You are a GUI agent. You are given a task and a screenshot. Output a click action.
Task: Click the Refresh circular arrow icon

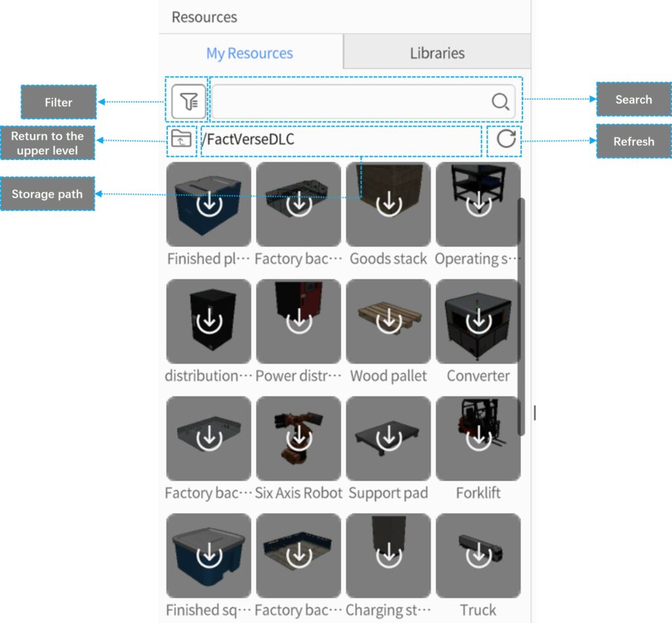pyautogui.click(x=505, y=139)
